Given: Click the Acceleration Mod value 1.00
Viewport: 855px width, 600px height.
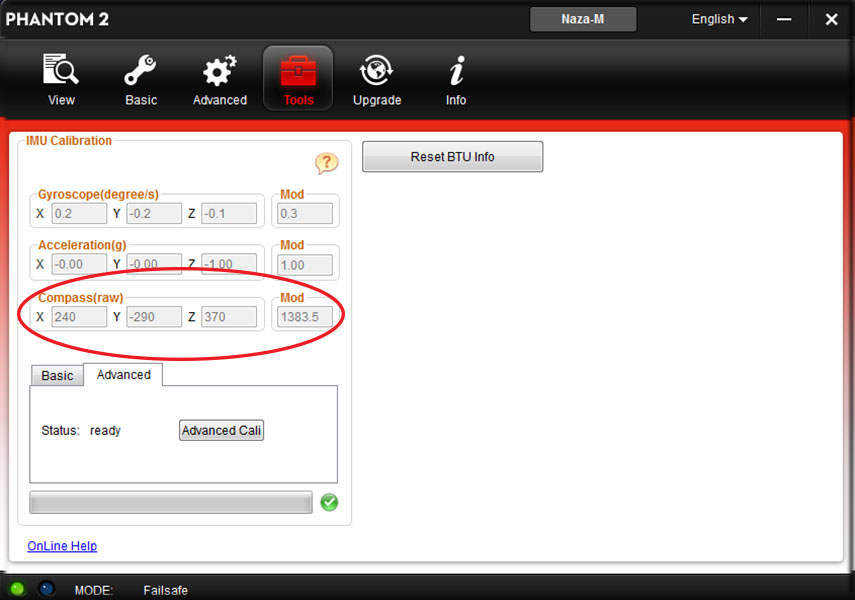Looking at the screenshot, I should [305, 265].
